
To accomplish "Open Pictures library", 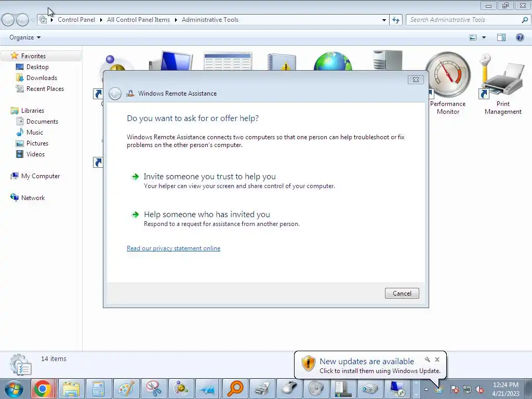I will (x=37, y=143).
